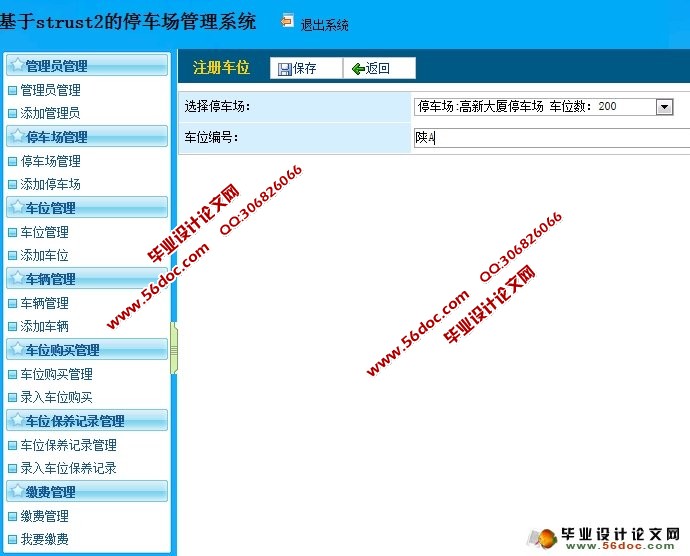
Task: Go to 录入车位购买 sidebar link
Action: [x=57, y=397]
